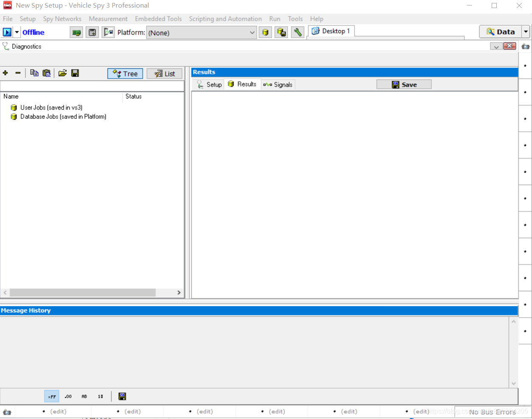Click the left arrow of jobs horizontal scrollbar
This screenshot has width=532, height=419.
[x=5, y=292]
